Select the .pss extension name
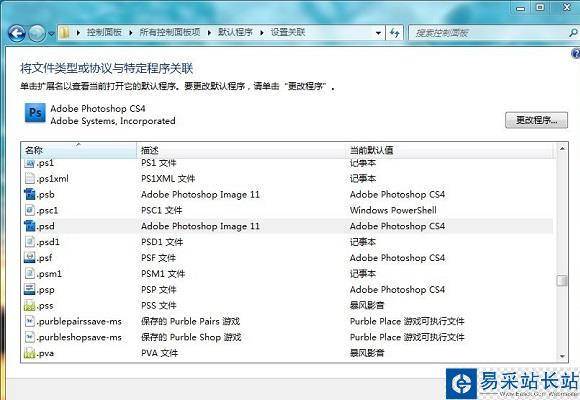 point(45,306)
